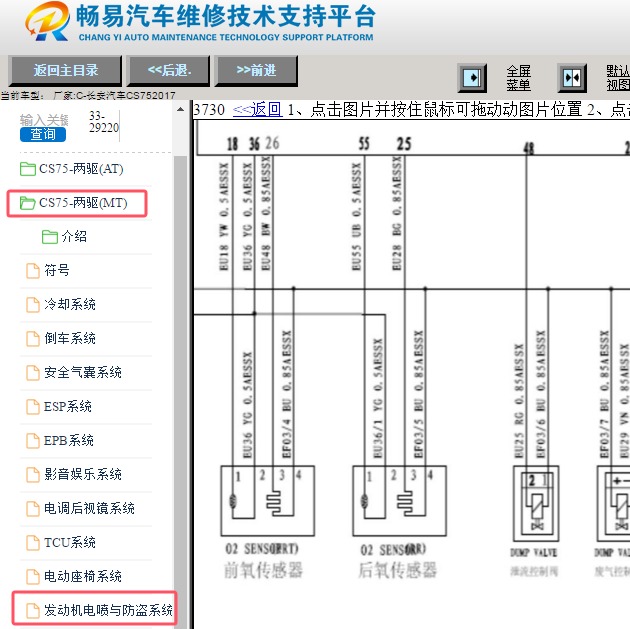This screenshot has height=629, width=630.
Task: Open the 倒车系统 document
Action: pos(70,339)
